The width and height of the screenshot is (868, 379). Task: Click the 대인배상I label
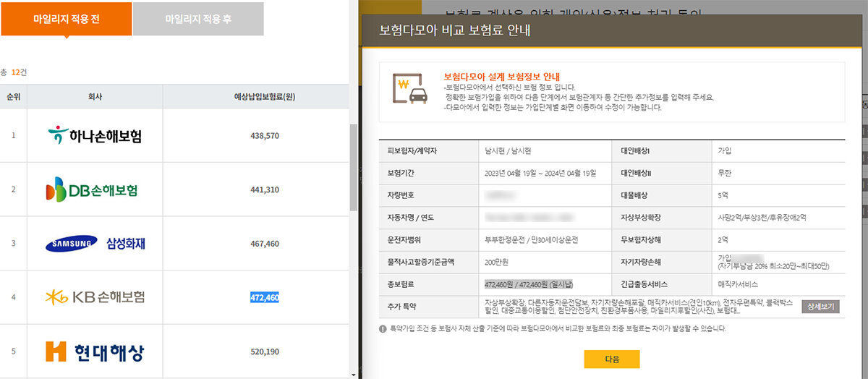(634, 153)
